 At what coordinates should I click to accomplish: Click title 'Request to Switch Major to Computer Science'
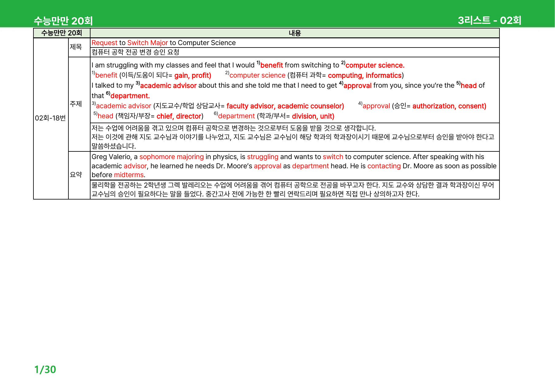click(x=164, y=43)
